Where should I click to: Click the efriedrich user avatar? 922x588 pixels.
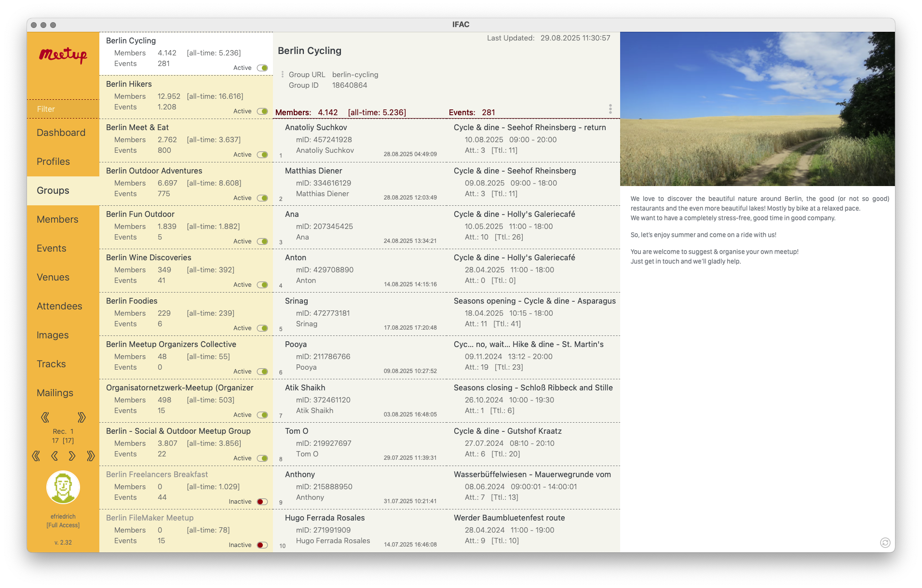coord(63,487)
